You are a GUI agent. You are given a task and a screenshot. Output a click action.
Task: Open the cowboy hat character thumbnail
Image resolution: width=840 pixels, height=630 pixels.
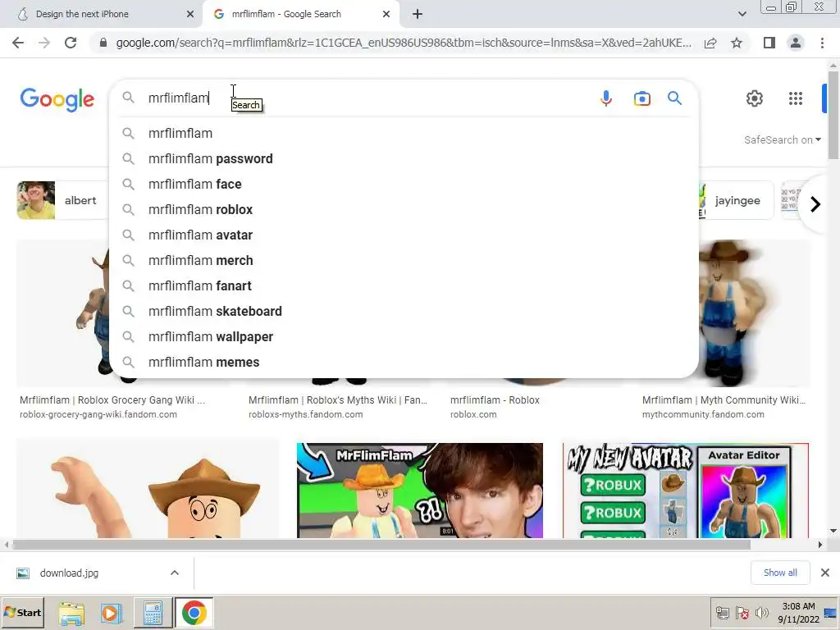(x=148, y=489)
